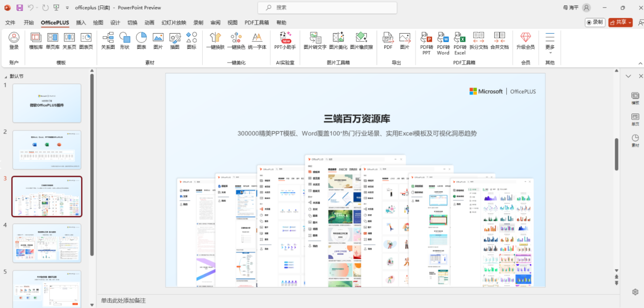Screen dimensions: 644x308
Task: Open the 图片 picture material icon
Action: (158, 41)
